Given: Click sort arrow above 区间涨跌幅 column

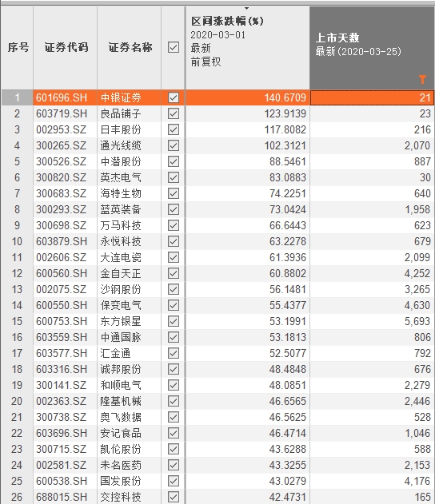Looking at the screenshot, I should tap(247, 8).
